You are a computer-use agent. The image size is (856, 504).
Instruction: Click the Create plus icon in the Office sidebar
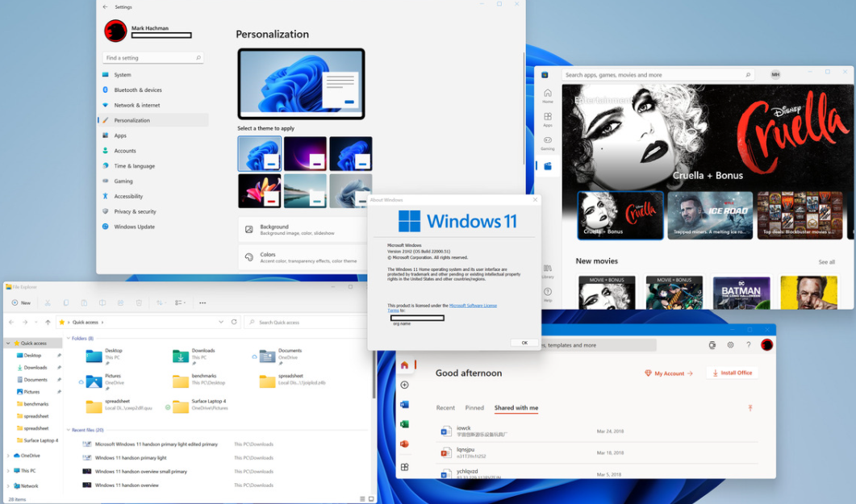(404, 385)
